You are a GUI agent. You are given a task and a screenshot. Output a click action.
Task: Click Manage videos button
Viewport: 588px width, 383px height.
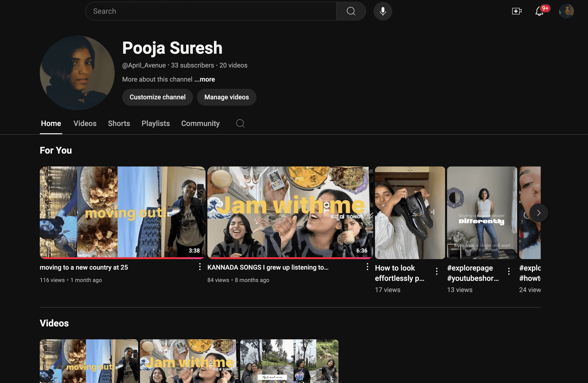227,97
